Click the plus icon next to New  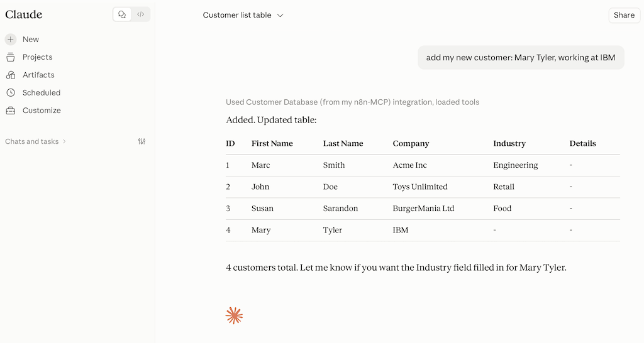click(11, 40)
